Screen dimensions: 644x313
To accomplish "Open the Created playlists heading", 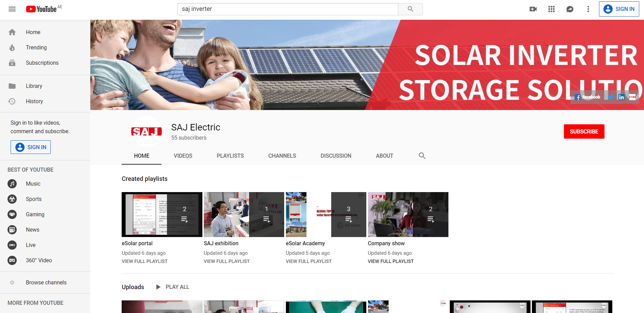I will coord(145,179).
